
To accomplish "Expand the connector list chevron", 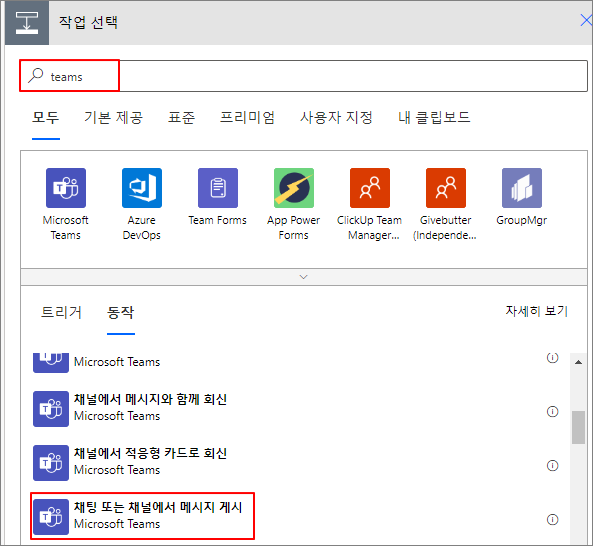I will (x=303, y=277).
